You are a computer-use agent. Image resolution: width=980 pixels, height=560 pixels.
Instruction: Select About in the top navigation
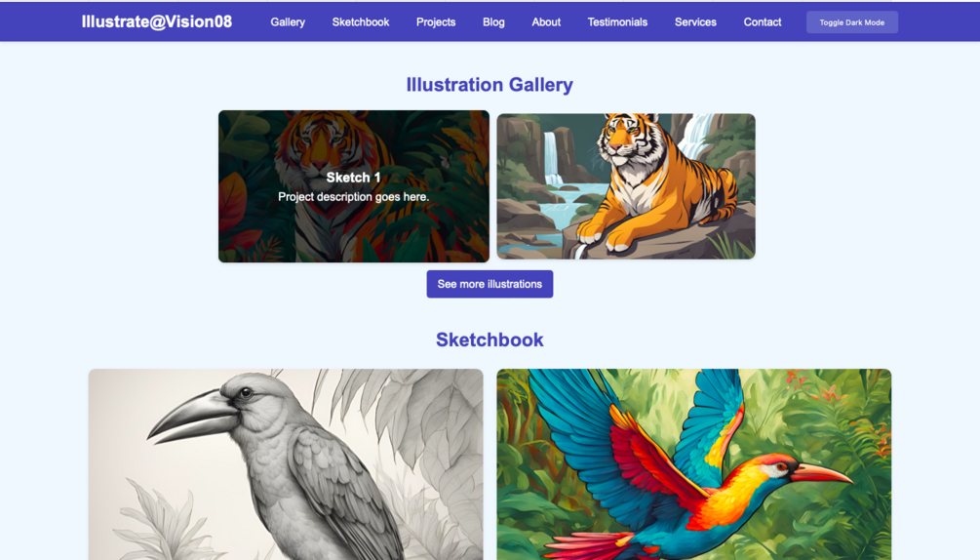click(x=546, y=21)
